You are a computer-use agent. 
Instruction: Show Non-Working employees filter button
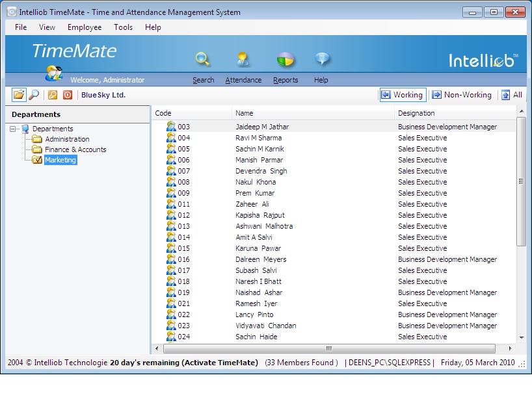pos(462,95)
